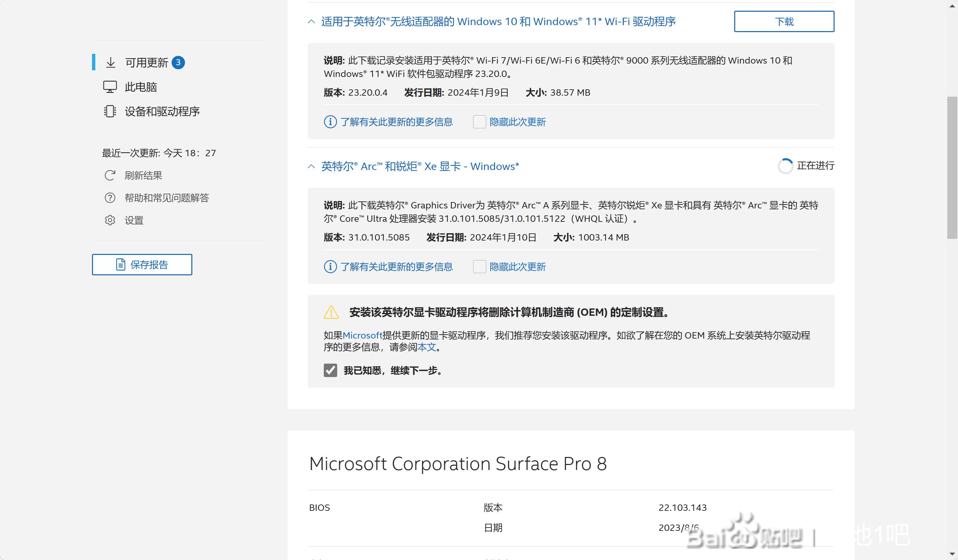Open the Wi-Fi 驱动程序 title link
The width and height of the screenshot is (958, 560).
coord(498,22)
